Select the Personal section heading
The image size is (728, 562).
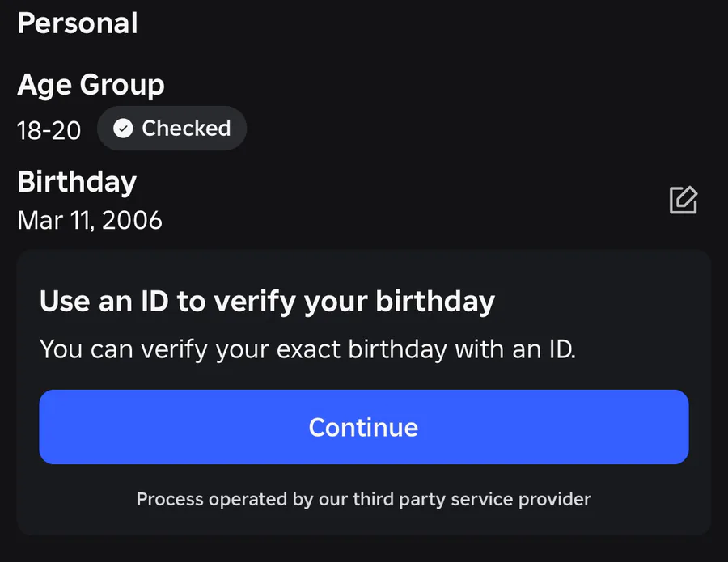pos(78,23)
